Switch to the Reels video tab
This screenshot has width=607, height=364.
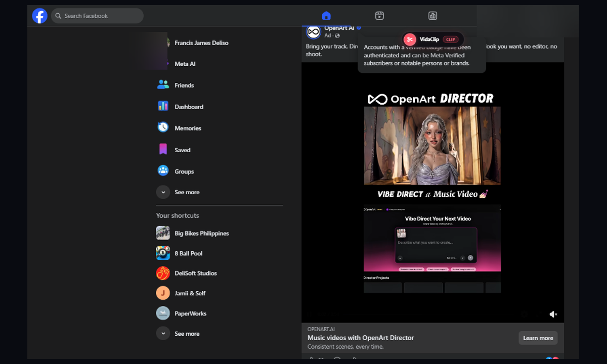click(x=379, y=16)
